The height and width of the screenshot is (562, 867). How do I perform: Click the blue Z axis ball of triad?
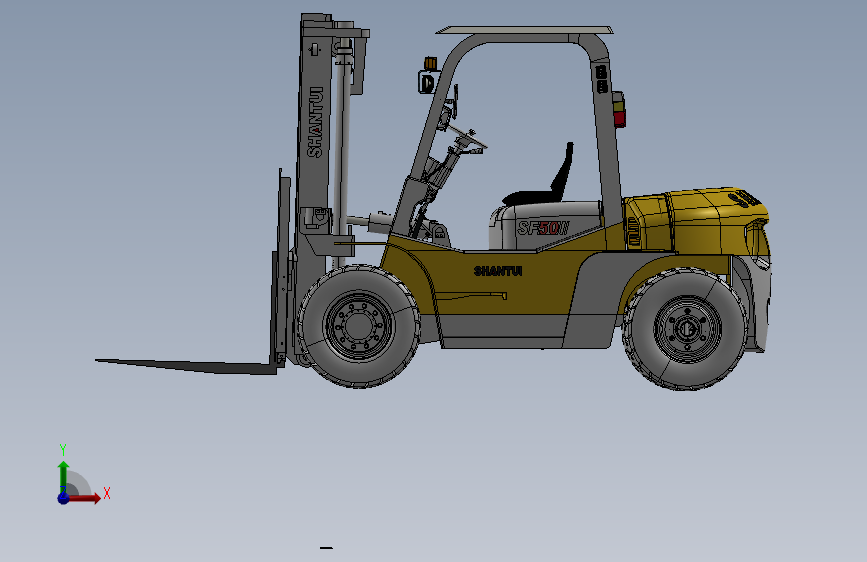[x=63, y=498]
